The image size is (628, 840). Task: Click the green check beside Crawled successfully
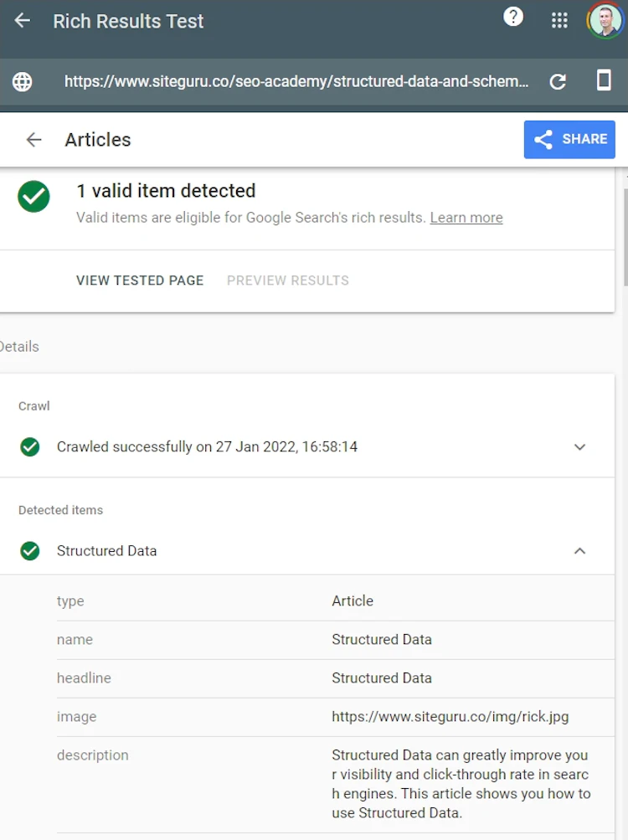(x=30, y=446)
